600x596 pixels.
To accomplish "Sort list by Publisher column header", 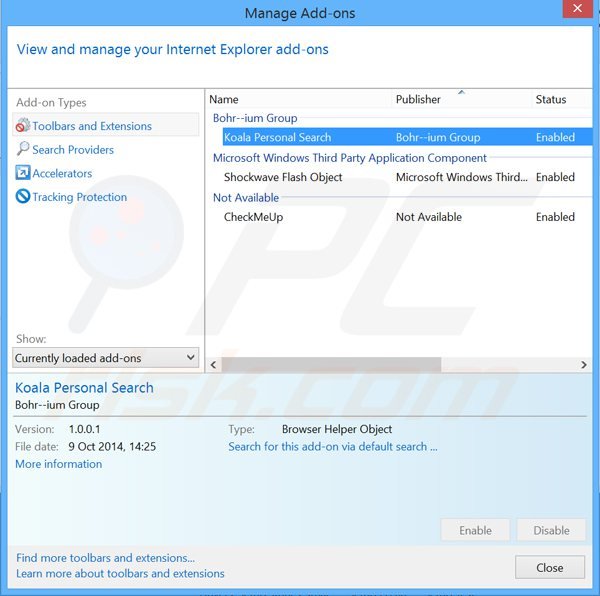I will 460,99.
